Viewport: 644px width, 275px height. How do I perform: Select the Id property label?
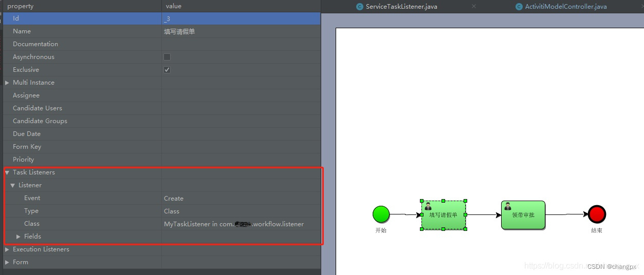[16, 18]
